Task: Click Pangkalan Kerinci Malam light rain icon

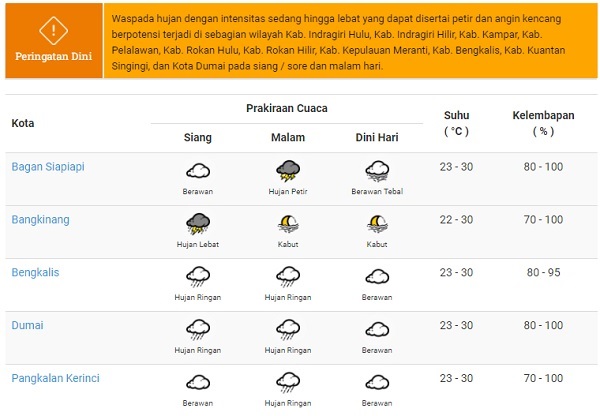Action: click(x=288, y=383)
